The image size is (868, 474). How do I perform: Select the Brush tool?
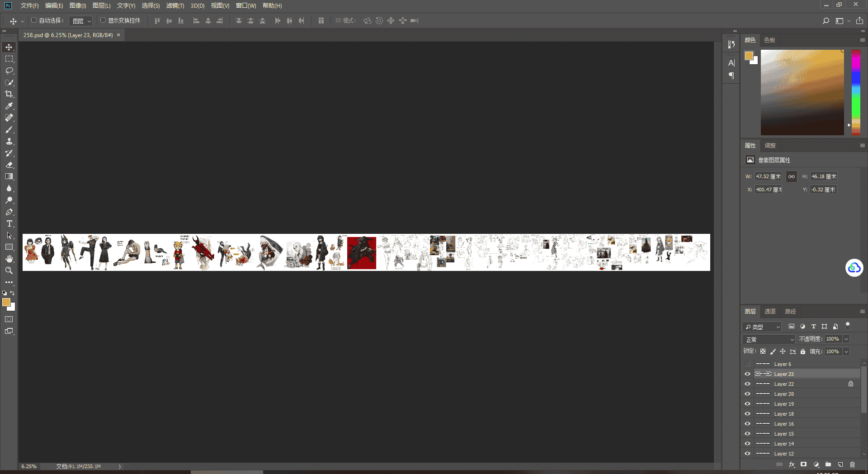[x=9, y=130]
